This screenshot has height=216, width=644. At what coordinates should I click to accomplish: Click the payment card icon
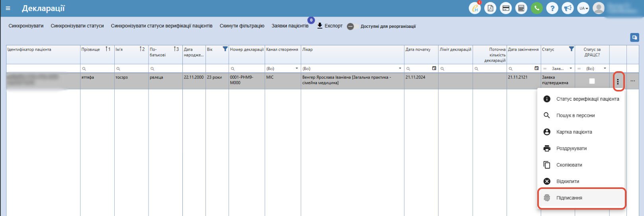pos(506,8)
